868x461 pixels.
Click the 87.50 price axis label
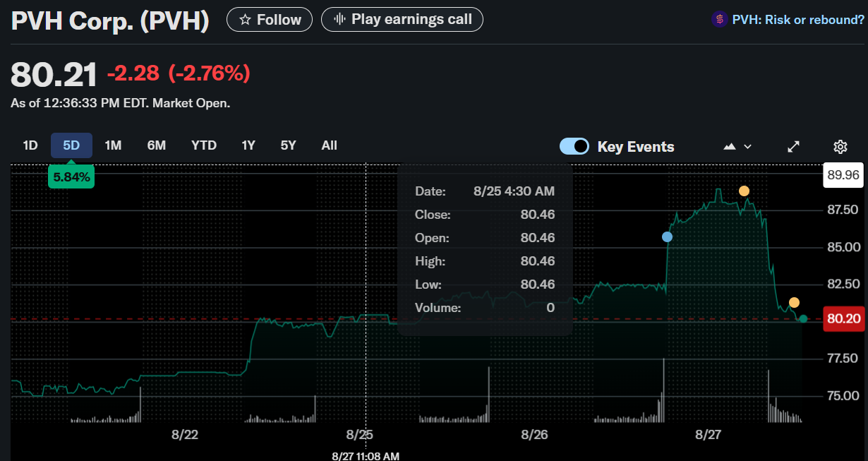coord(841,210)
